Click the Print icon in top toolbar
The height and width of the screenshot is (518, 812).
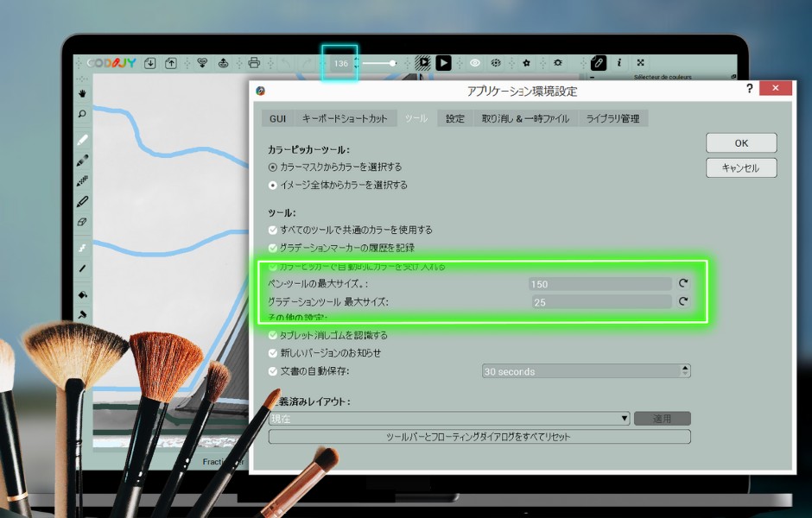click(254, 63)
